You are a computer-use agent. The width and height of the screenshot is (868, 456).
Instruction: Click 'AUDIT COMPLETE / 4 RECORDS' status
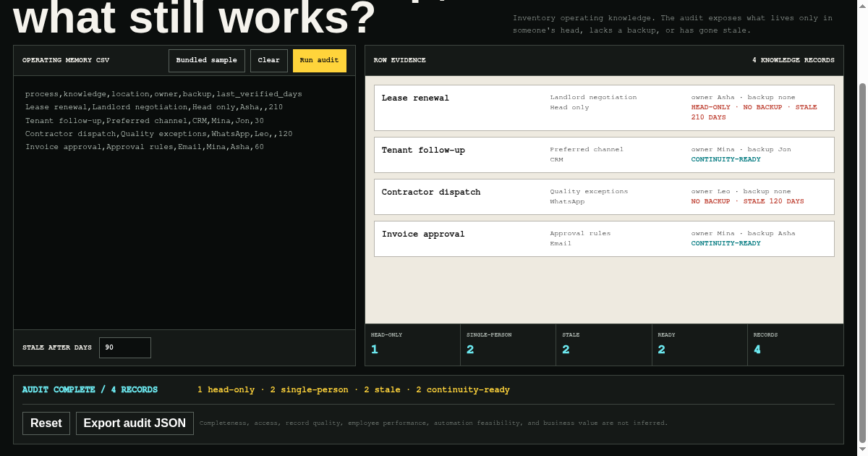click(x=90, y=389)
